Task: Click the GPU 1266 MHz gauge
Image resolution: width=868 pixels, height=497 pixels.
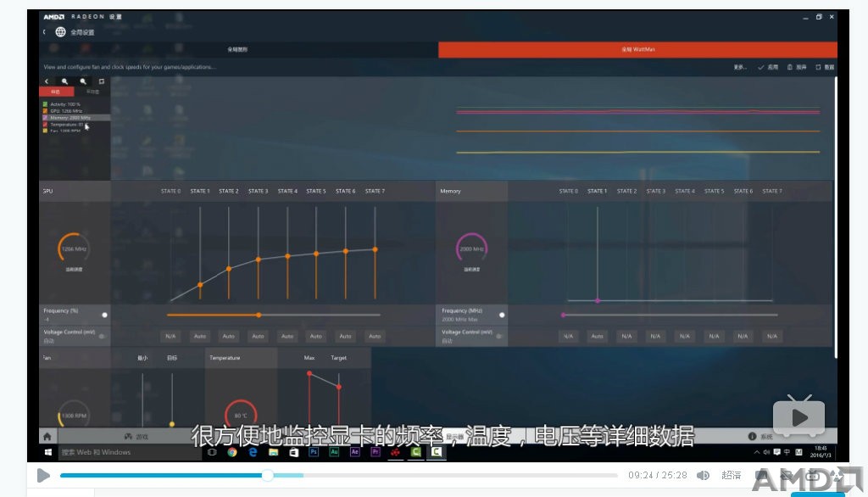Action: tap(74, 248)
